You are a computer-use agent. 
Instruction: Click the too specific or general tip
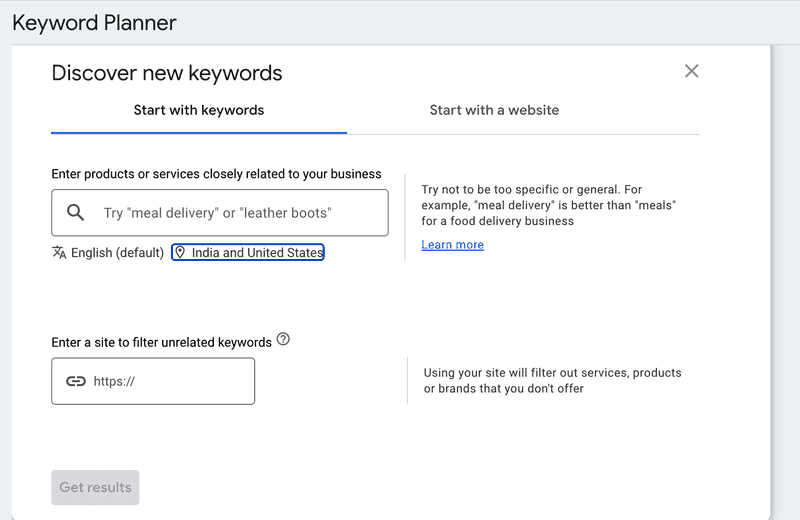coord(549,205)
